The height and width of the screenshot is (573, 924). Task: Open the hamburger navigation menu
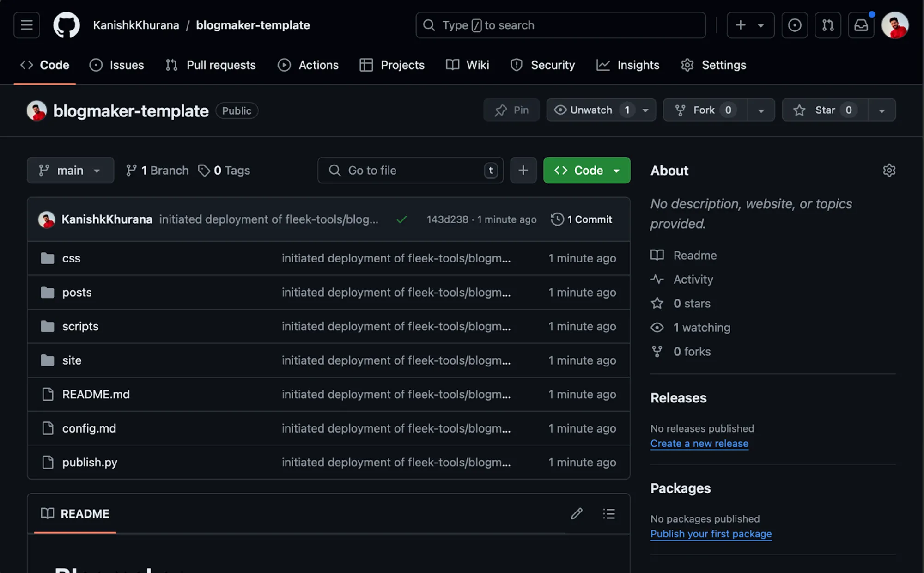point(27,25)
